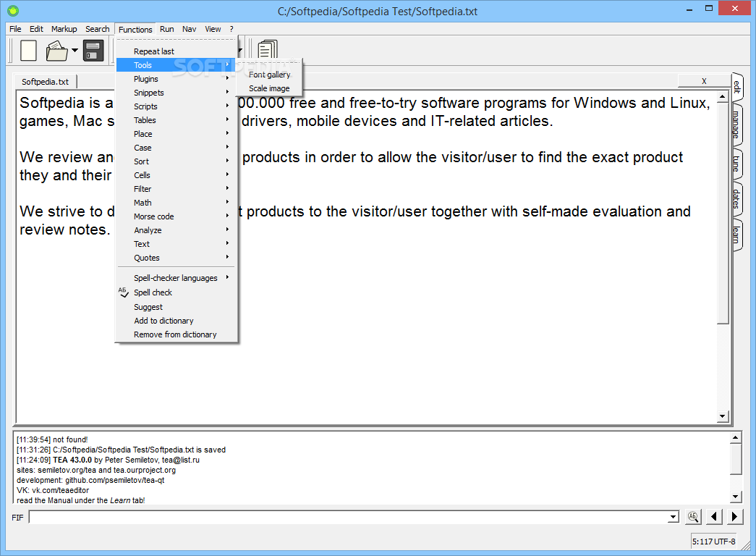The image size is (756, 556).
Task: Expand the Sort submenu
Action: [177, 161]
